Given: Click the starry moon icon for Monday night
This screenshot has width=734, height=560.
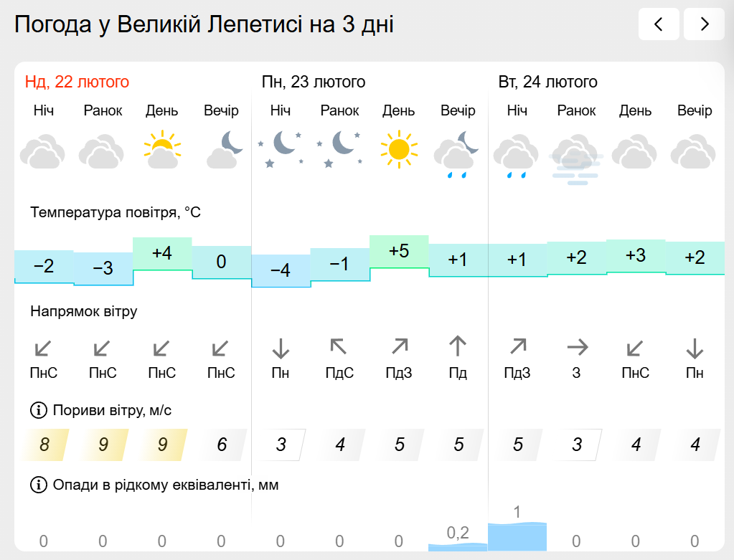Looking at the screenshot, I should [280, 149].
